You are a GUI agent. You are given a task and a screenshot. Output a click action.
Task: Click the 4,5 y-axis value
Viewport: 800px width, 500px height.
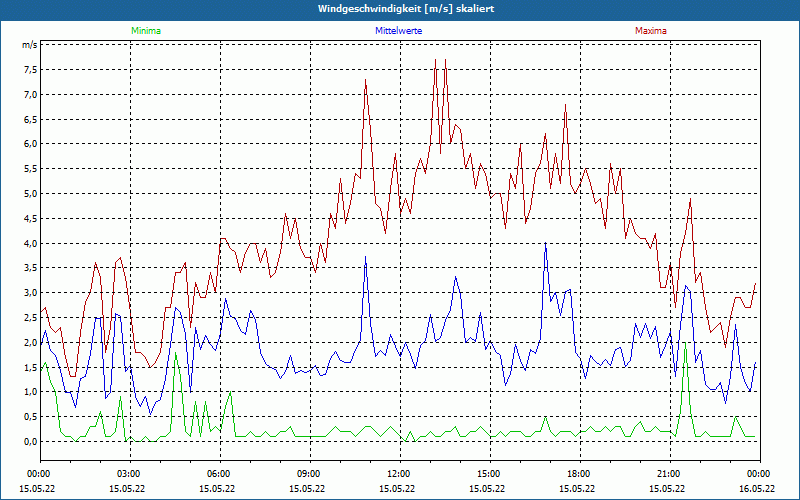[x=31, y=219]
